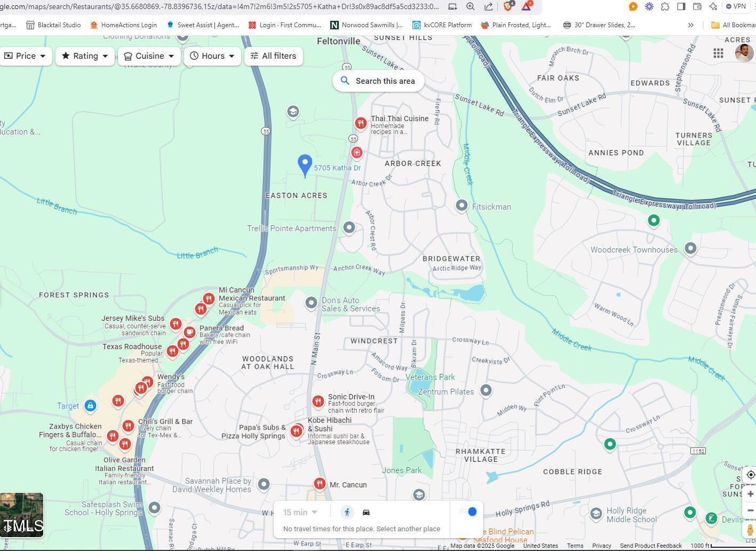
Task: Show your current location
Action: tap(750, 475)
